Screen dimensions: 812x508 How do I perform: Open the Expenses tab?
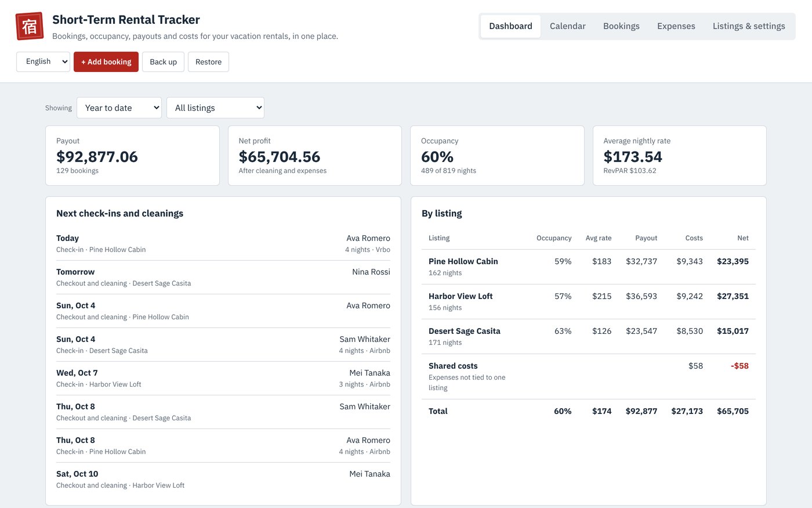coord(676,26)
